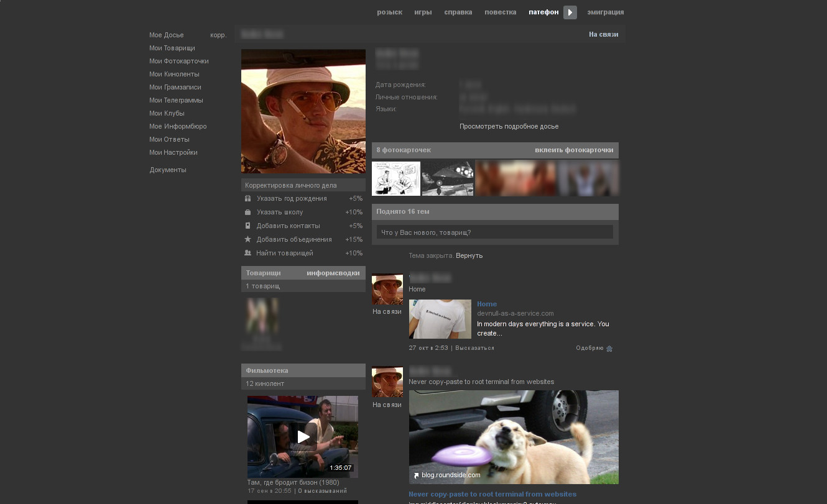Open the Товарищи section header
Image resolution: width=827 pixels, height=504 pixels.
[x=263, y=273]
